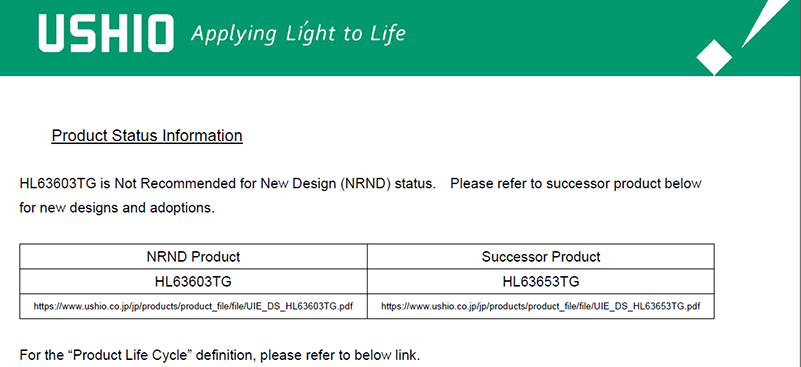Select the Successor Product column header

point(540,256)
